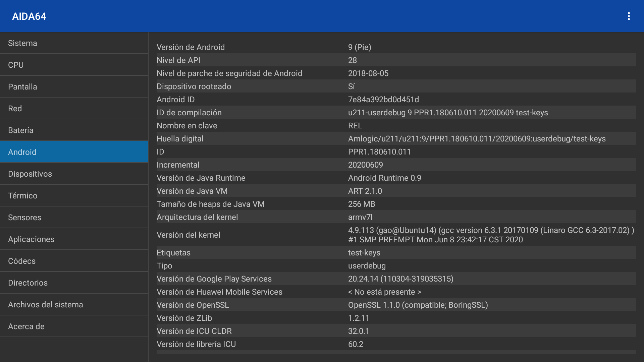
Task: View the Térmico temperature section
Action: tap(74, 196)
